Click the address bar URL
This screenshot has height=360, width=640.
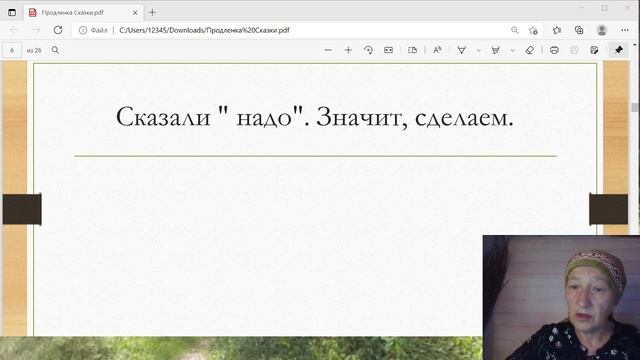point(204,30)
